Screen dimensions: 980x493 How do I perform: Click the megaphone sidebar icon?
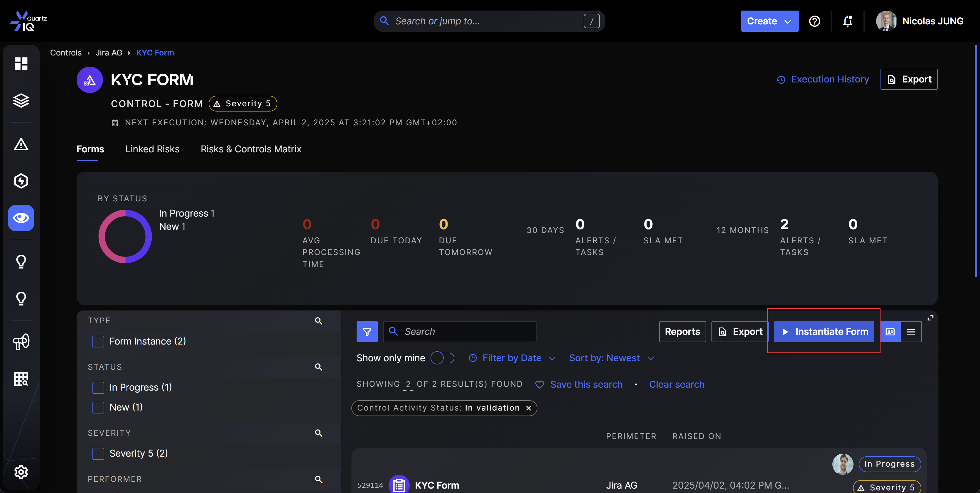21,341
